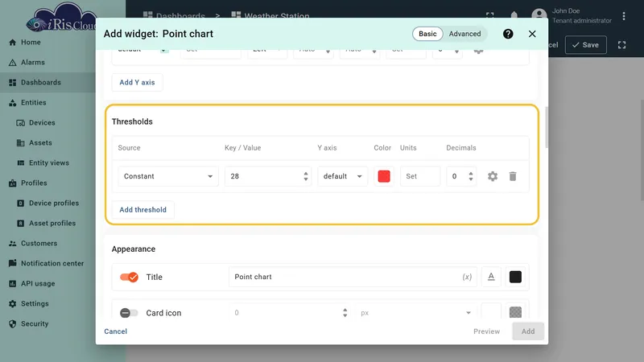The height and width of the screenshot is (362, 644).
Task: Click the Units Set input field
Action: click(x=420, y=176)
